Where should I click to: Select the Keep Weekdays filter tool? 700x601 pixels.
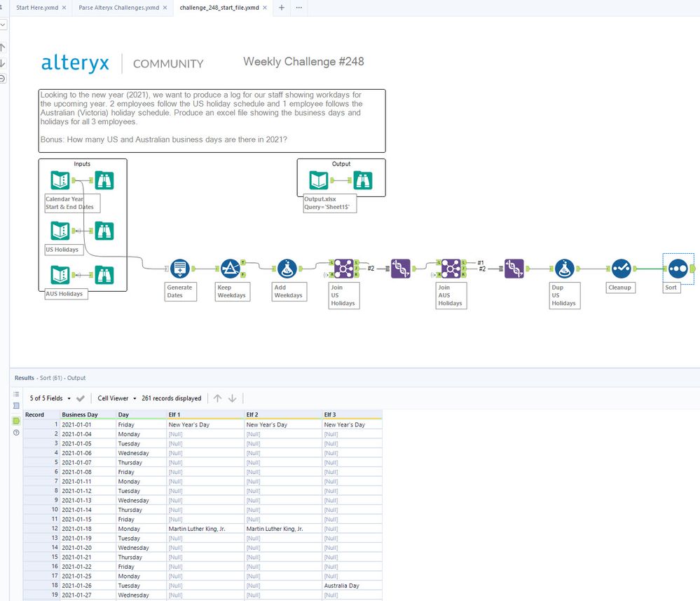click(231, 269)
